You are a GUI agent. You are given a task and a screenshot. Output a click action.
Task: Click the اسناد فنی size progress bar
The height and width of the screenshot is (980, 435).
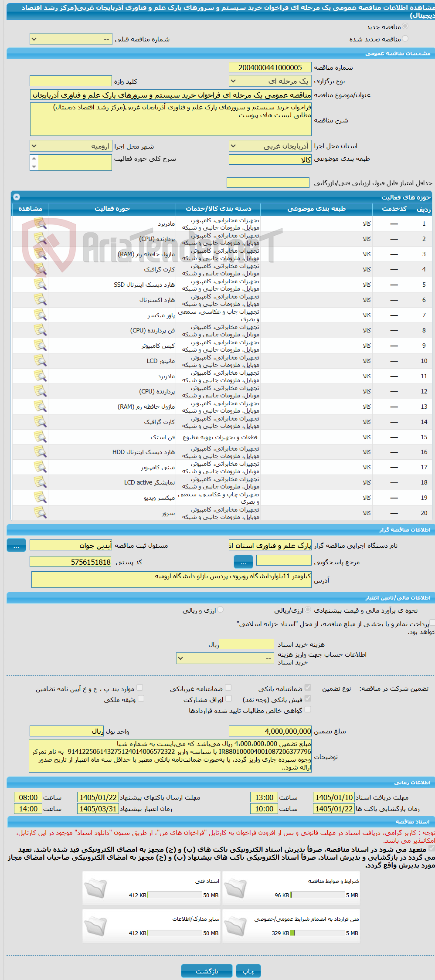pyautogui.click(x=174, y=895)
